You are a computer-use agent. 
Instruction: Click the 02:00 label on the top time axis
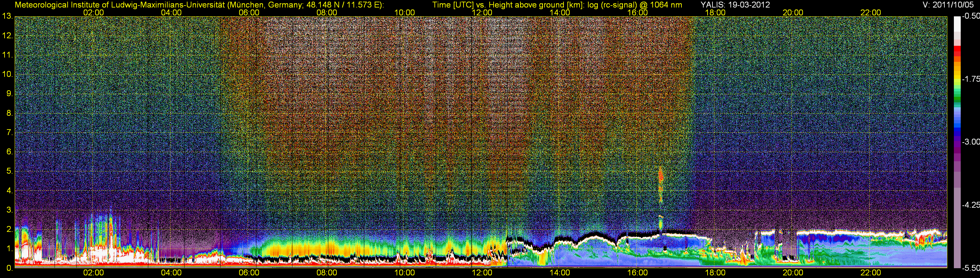pos(93,12)
